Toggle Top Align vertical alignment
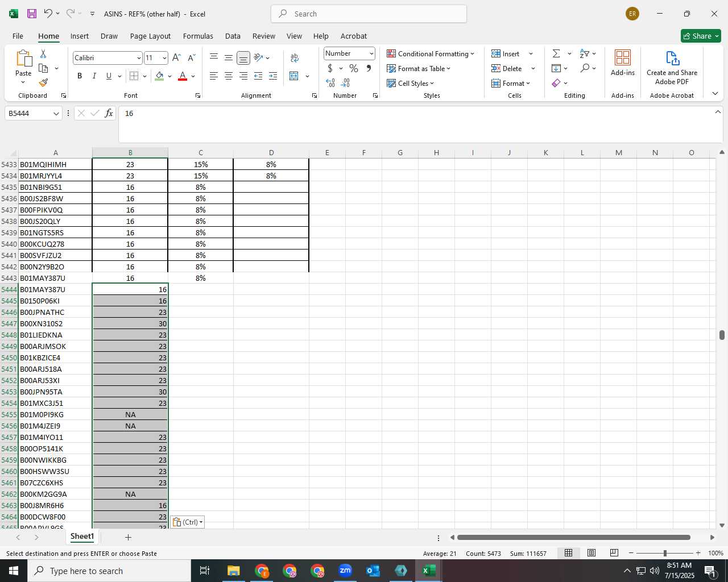 [x=214, y=58]
